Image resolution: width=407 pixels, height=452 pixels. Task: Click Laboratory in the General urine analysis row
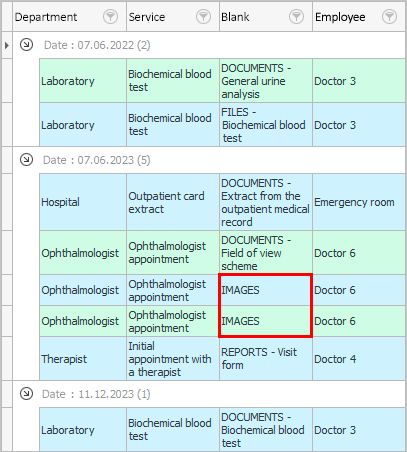83,81
